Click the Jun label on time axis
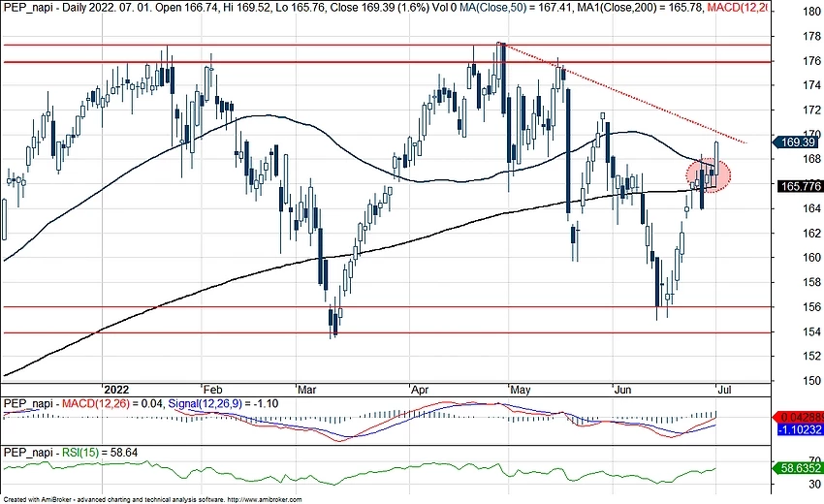This screenshot has height=504, width=824. (x=623, y=390)
